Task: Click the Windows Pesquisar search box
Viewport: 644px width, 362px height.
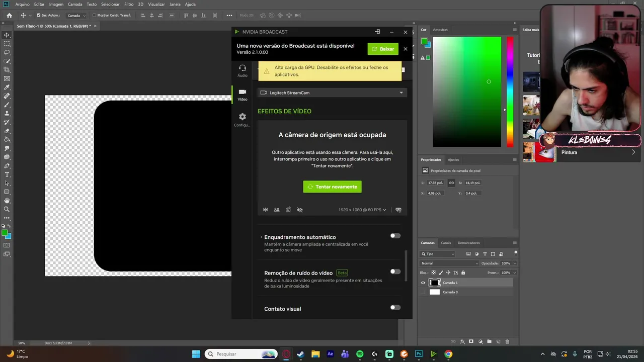Action: (x=242, y=354)
